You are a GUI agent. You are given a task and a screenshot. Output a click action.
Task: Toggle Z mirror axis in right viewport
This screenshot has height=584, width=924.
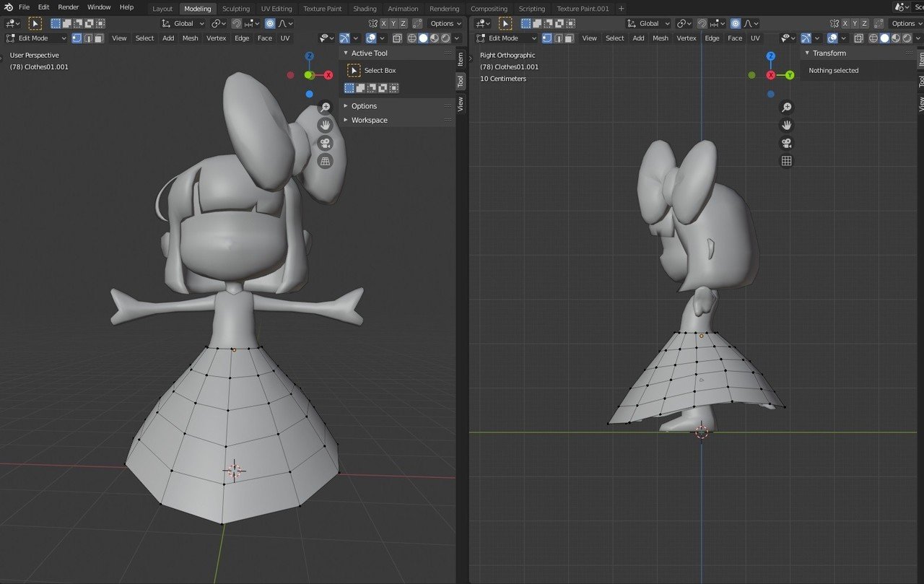pyautogui.click(x=866, y=24)
